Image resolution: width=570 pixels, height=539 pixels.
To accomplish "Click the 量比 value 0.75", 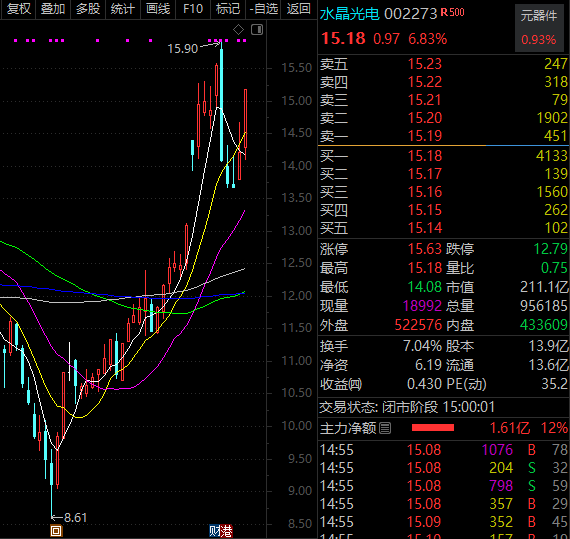I will [554, 268].
